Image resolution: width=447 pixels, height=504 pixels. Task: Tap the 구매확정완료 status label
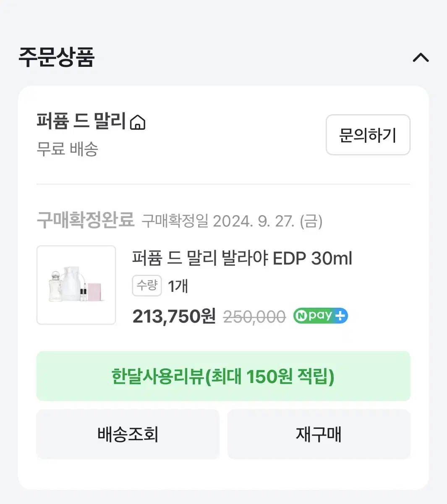coord(86,220)
